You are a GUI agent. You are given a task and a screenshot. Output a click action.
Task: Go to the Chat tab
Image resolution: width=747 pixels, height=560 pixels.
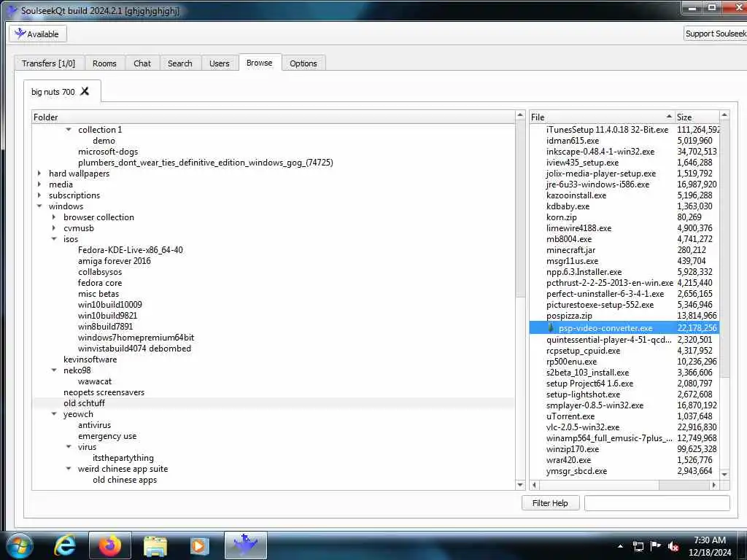(142, 63)
